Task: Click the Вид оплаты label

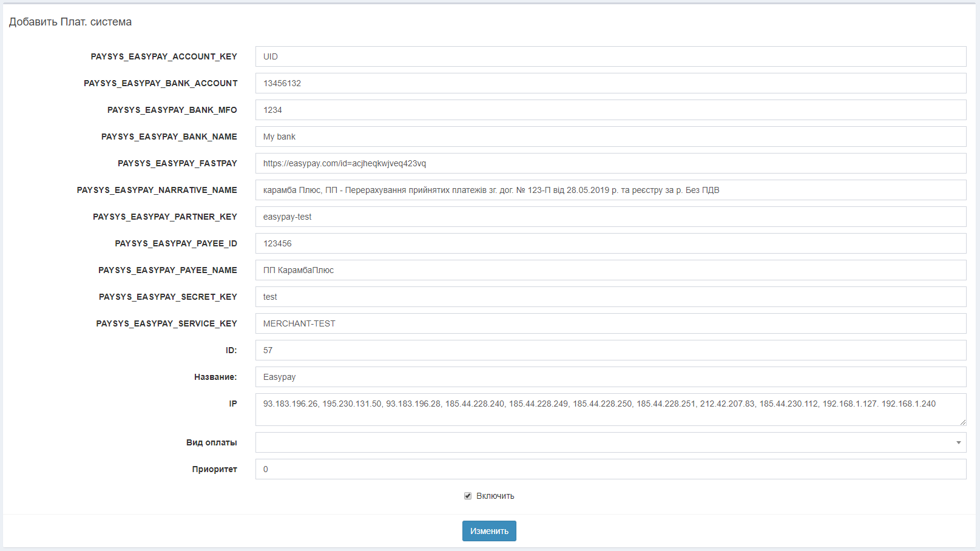Action: click(x=212, y=442)
